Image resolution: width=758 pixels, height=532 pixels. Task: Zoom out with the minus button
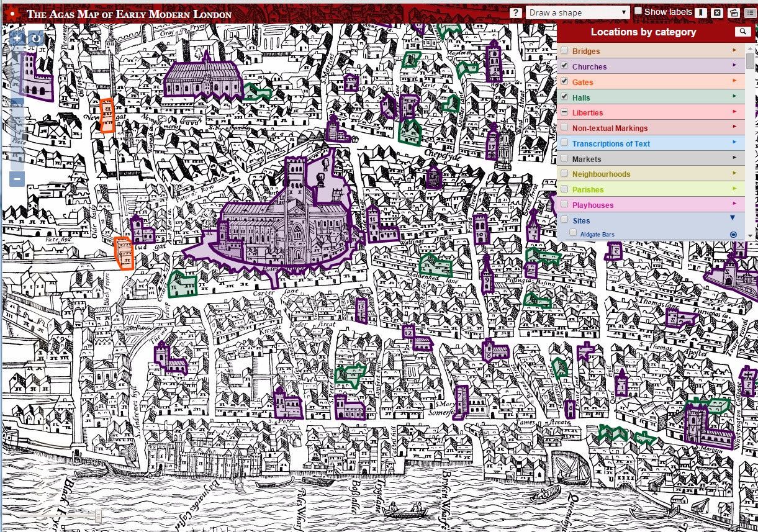coord(17,179)
